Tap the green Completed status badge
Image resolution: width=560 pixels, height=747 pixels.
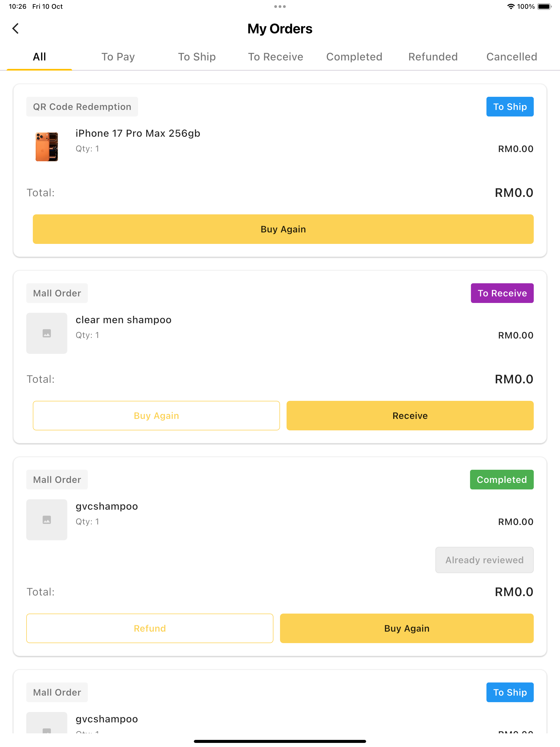[x=501, y=480]
